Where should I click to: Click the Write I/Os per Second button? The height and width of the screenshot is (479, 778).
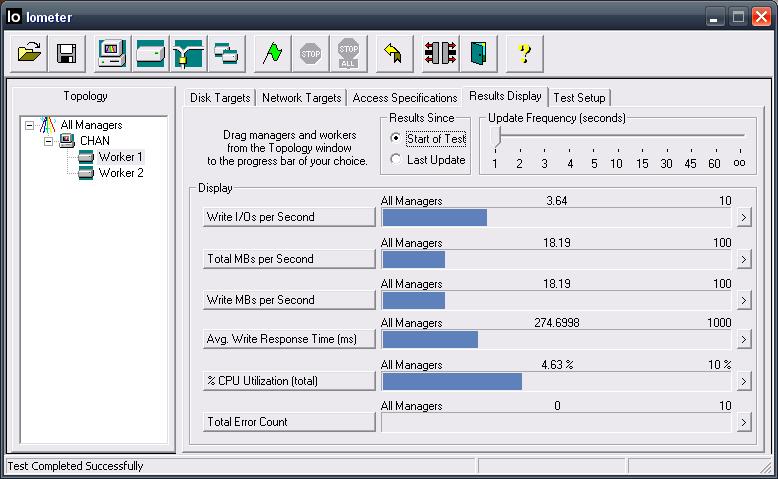pos(289,217)
